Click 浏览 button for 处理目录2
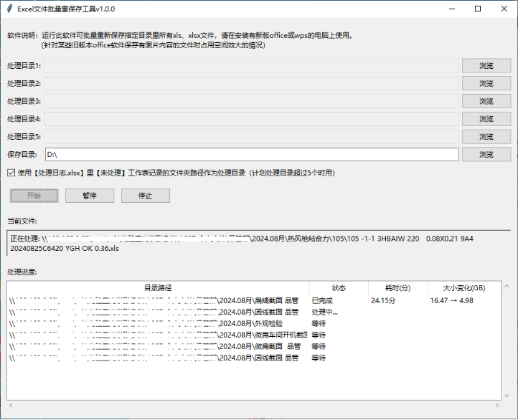This screenshot has height=420, width=518. pyautogui.click(x=486, y=83)
